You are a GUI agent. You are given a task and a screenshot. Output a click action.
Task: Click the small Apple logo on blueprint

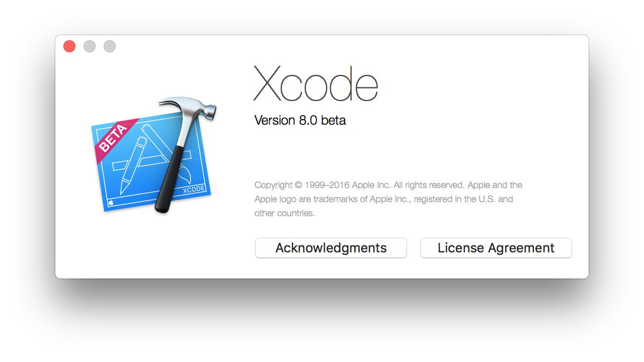click(x=111, y=203)
